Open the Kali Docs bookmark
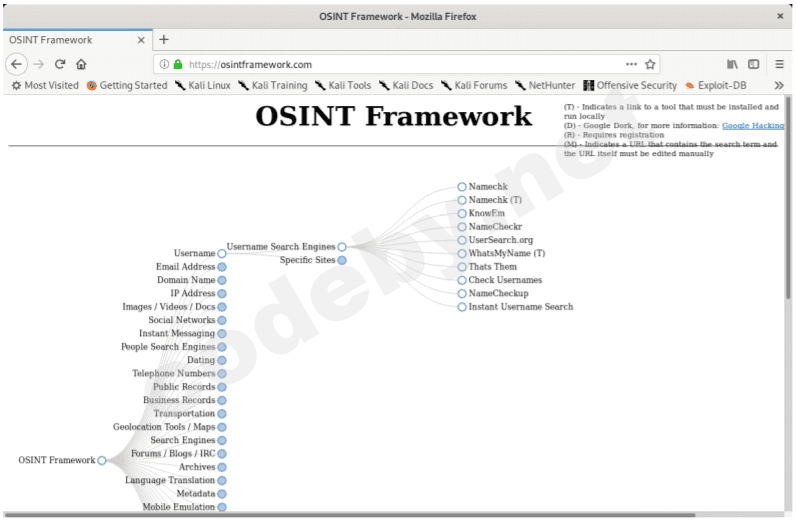This screenshot has width=796, height=520. click(x=406, y=85)
